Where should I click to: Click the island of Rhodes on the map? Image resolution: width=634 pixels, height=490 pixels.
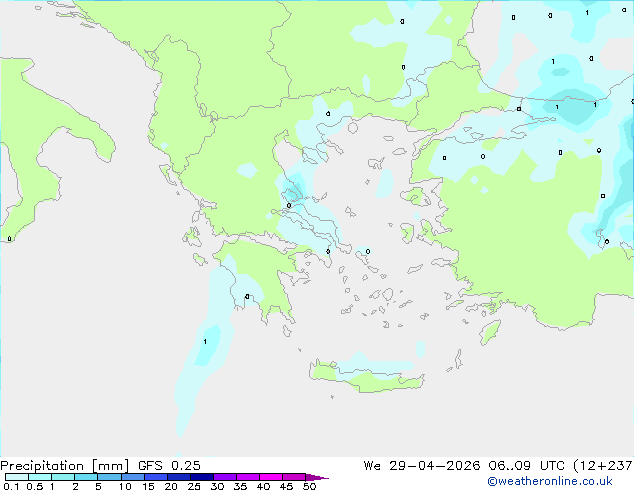pos(490,332)
